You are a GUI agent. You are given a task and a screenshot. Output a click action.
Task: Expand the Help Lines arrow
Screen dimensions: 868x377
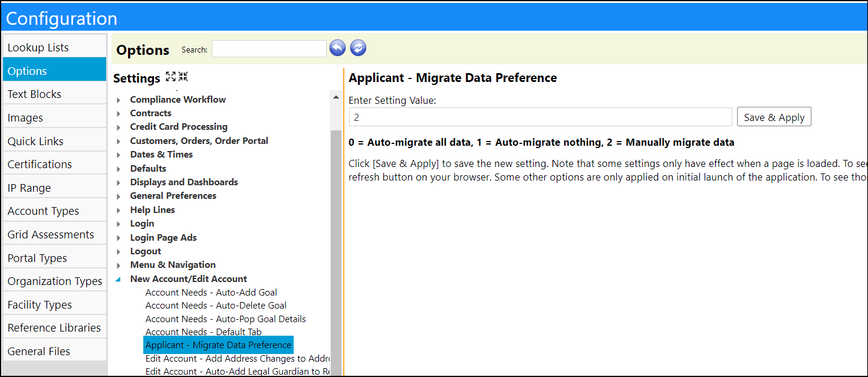coord(119,210)
